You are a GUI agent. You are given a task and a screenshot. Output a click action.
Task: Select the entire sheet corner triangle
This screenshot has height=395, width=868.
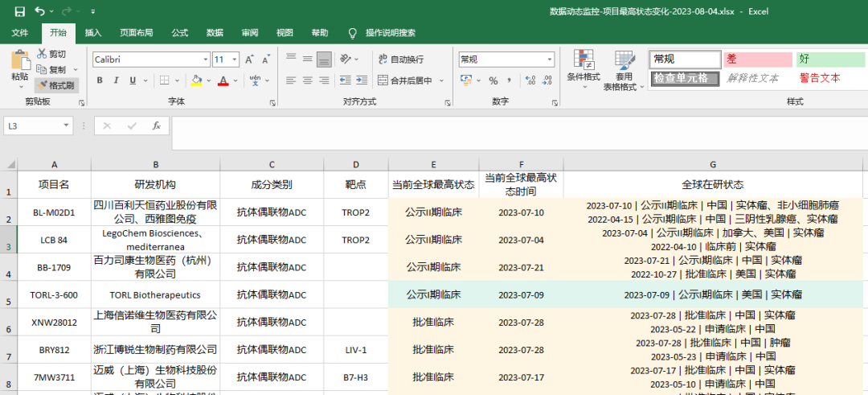pyautogui.click(x=8, y=165)
